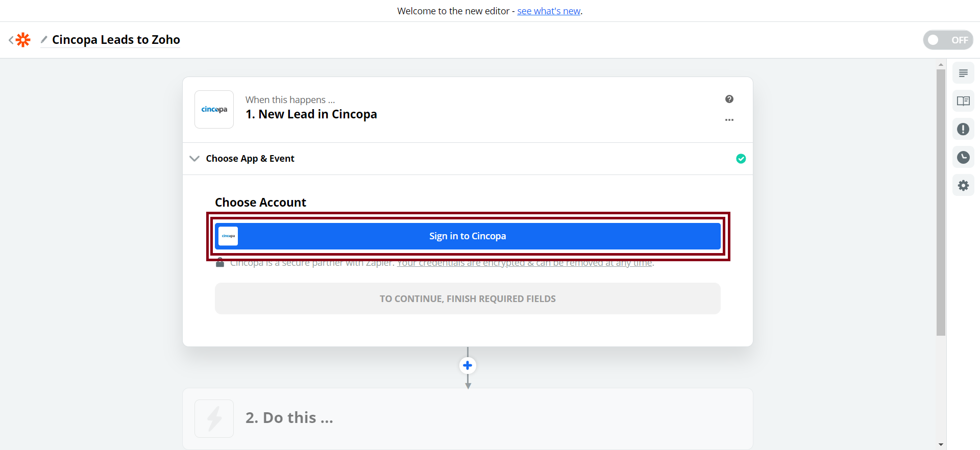Open the help book sidebar icon
980x450 pixels.
tap(963, 101)
